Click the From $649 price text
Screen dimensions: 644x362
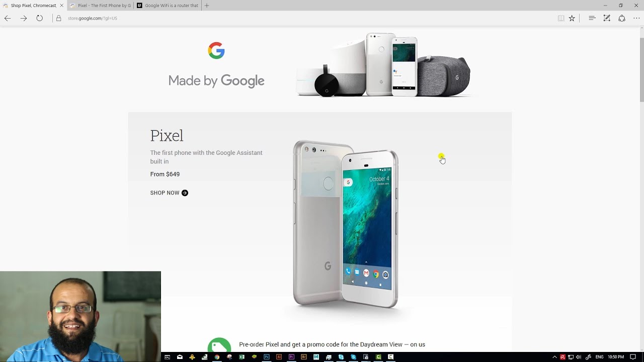coord(165,174)
